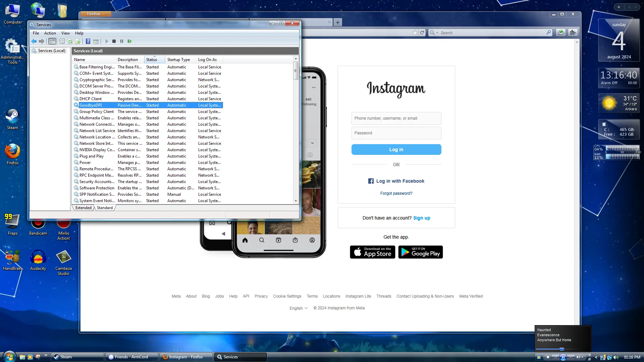Bookmark this page with the Firefox star
This screenshot has height=362, width=644.
pos(415,33)
